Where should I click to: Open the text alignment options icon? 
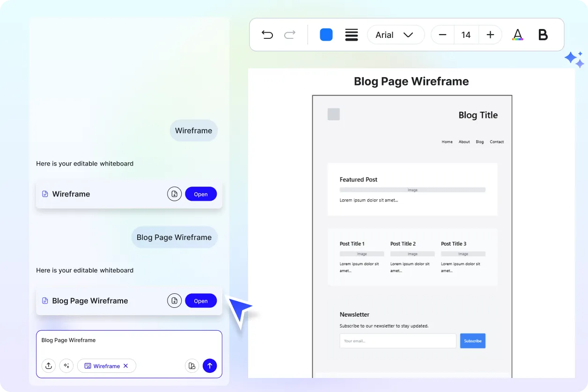[352, 35]
